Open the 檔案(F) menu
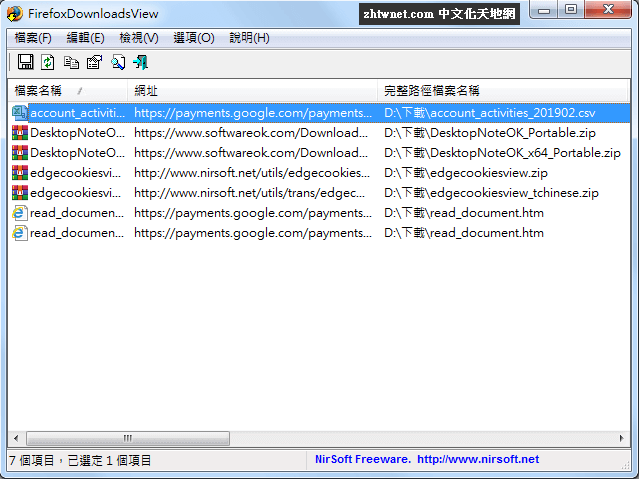Viewport: 639px width, 479px height. tap(33, 38)
